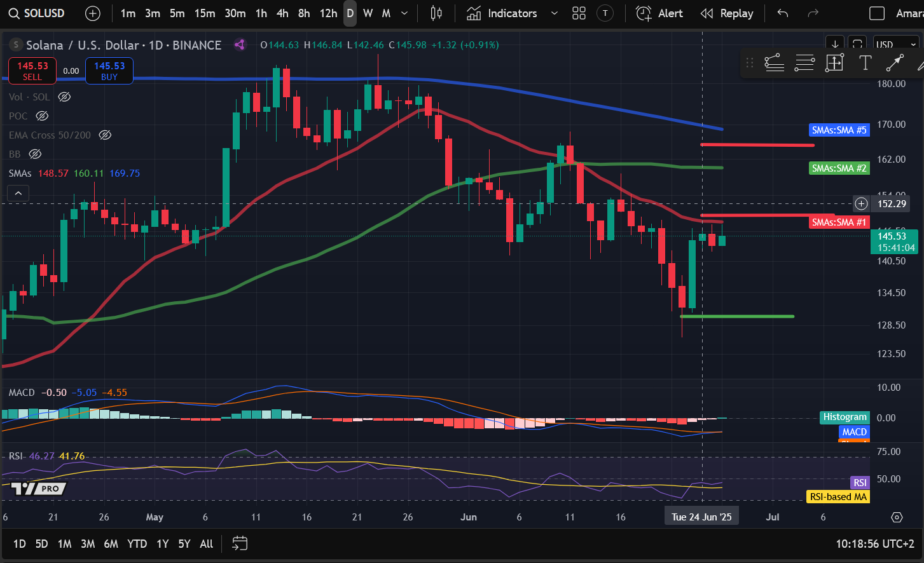Select W weekly interval
The image size is (924, 563).
tap(368, 13)
